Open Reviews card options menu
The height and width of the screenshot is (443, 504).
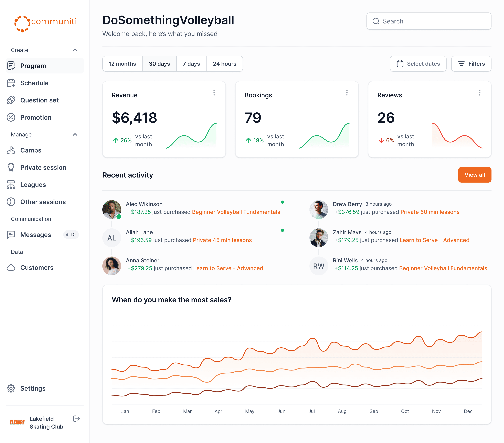click(x=480, y=93)
